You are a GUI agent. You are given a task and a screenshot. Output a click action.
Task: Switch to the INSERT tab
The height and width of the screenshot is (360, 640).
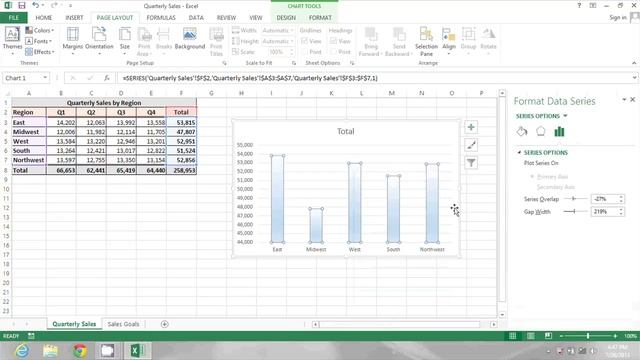coord(74,18)
